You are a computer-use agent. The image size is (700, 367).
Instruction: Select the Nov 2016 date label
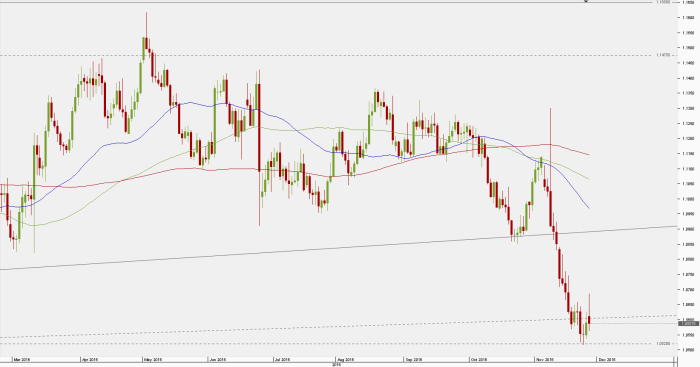[545, 359]
